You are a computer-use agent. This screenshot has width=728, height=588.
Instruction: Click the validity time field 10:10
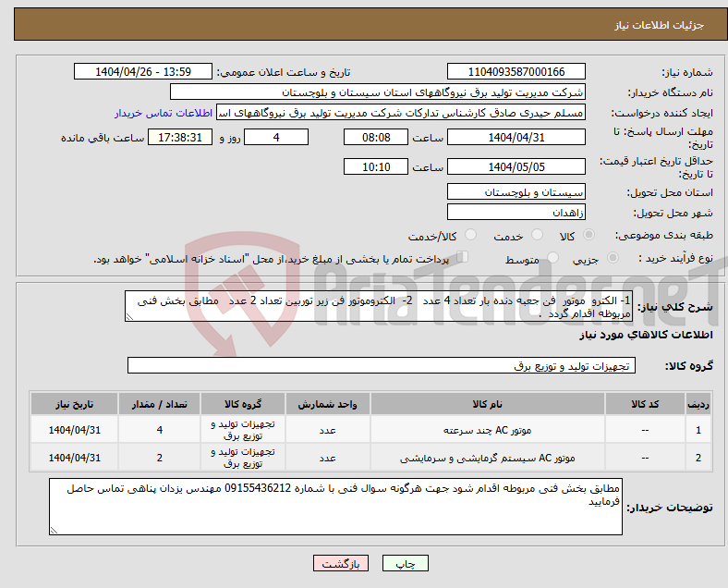[x=376, y=166]
